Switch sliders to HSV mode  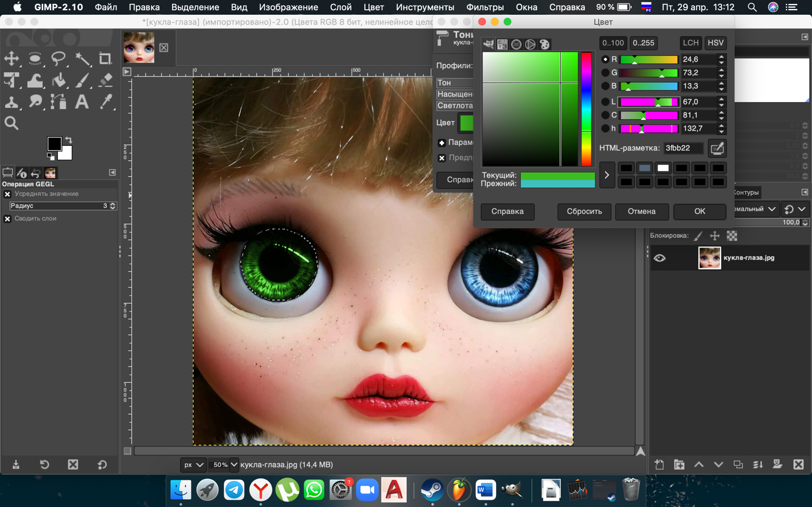715,43
